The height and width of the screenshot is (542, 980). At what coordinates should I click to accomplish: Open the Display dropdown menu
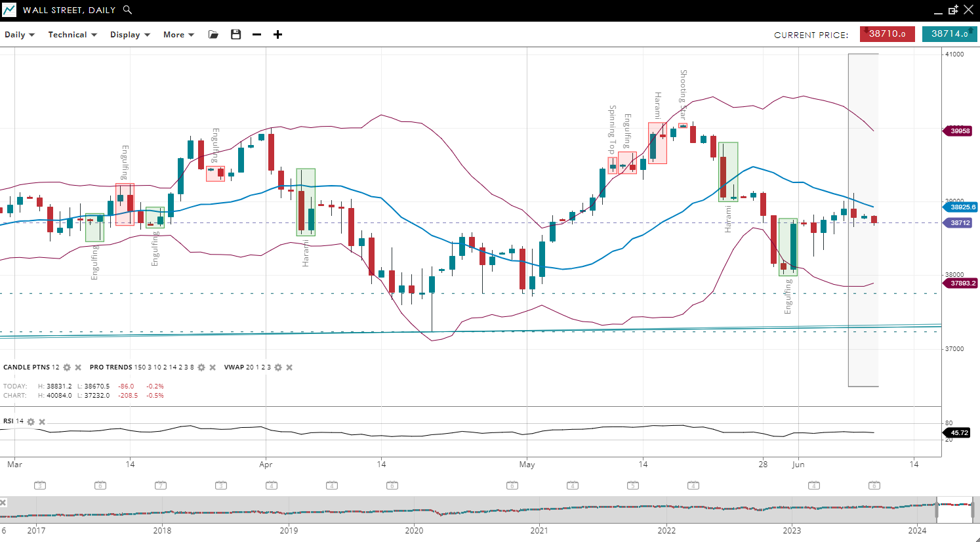tap(130, 35)
